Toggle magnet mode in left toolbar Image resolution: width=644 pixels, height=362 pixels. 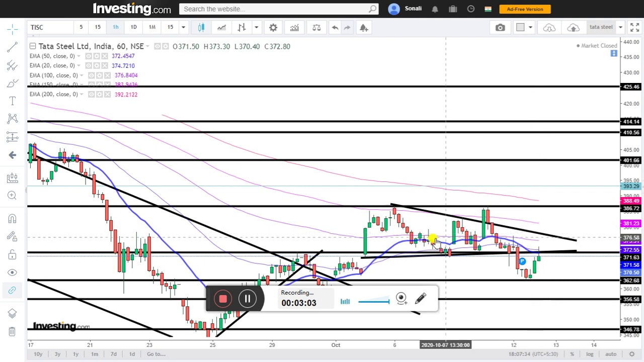13,219
